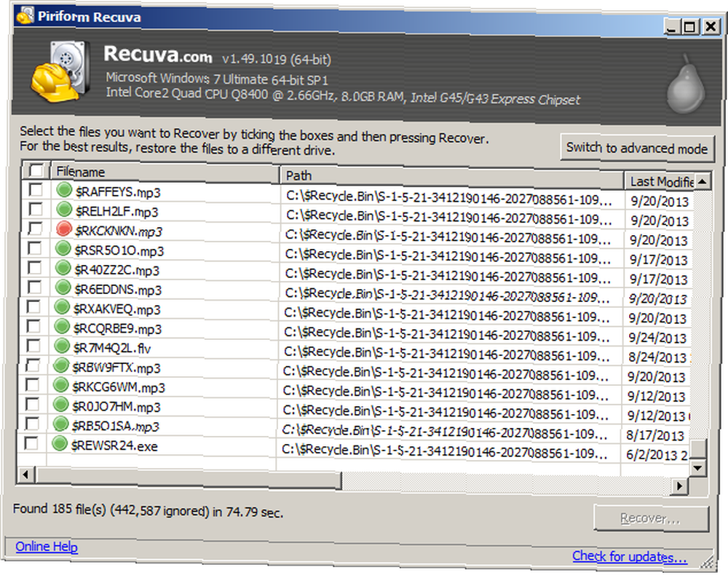The height and width of the screenshot is (575, 728).
Task: Select the $RBW9FTX.mp3 filename
Action: coord(116,368)
